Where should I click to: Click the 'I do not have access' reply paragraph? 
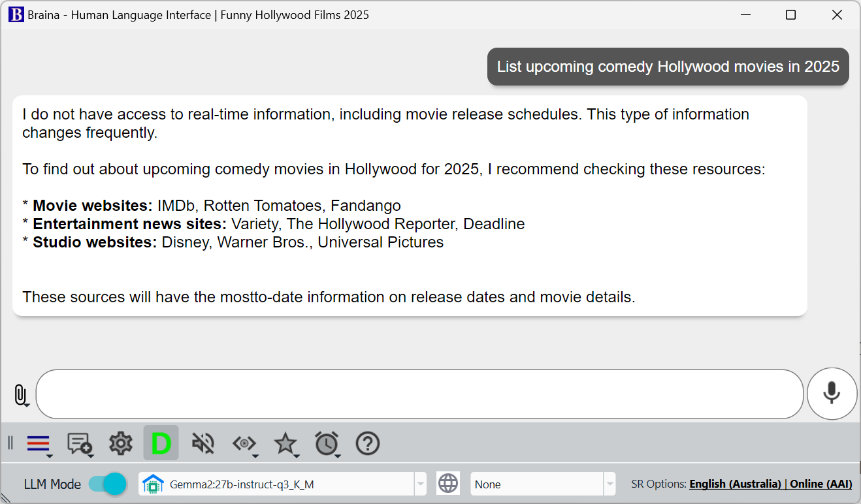pyautogui.click(x=385, y=123)
